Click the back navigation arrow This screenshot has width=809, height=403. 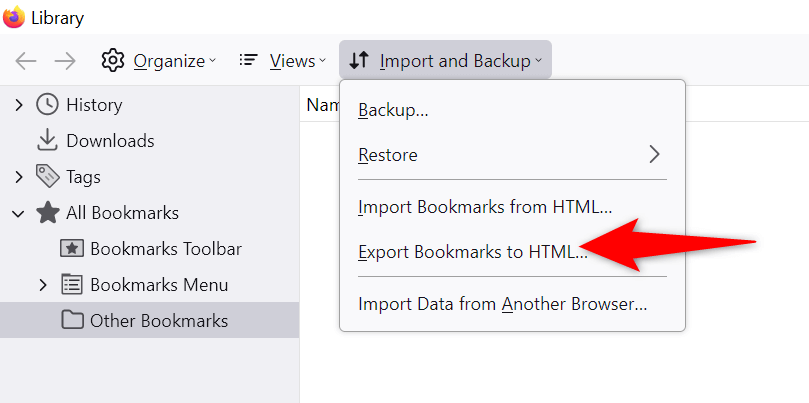pos(26,61)
